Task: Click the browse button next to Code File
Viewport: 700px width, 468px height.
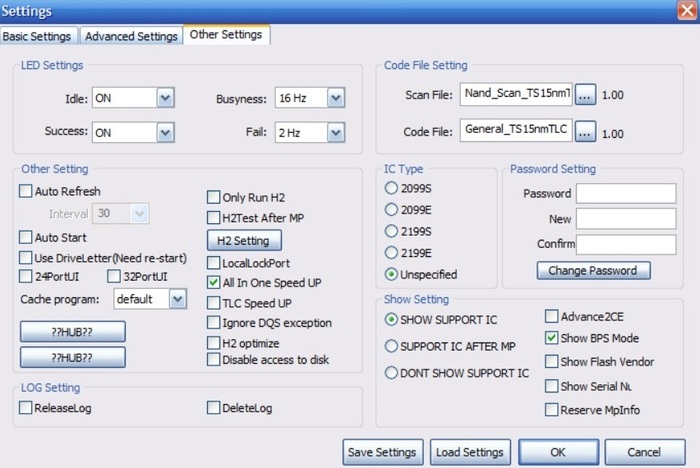Action: tap(586, 131)
